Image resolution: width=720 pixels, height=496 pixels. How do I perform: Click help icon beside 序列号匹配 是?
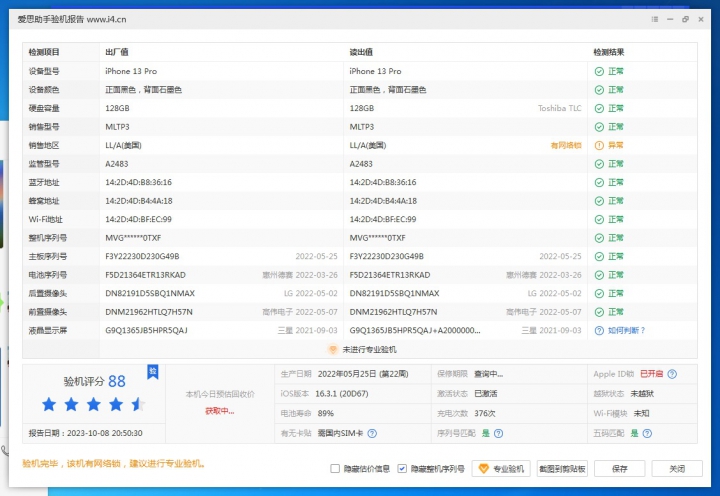coord(499,433)
